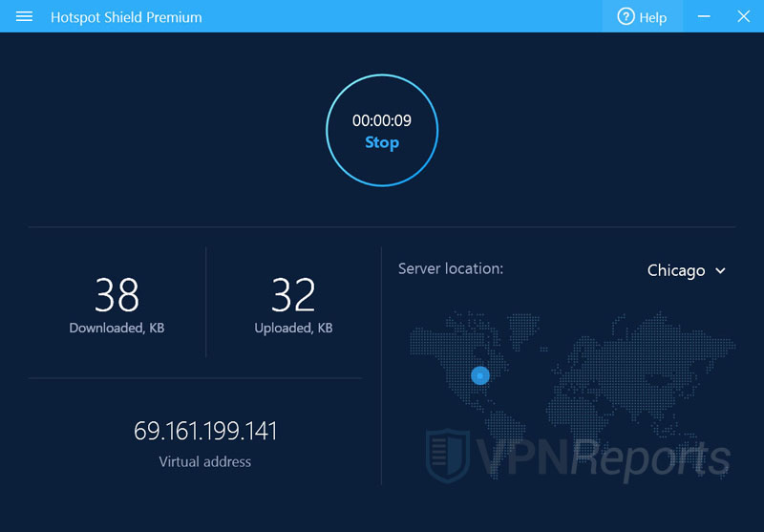Select the 69.161.199.141 IP address
Viewport: 764px width, 532px height.
(x=205, y=431)
